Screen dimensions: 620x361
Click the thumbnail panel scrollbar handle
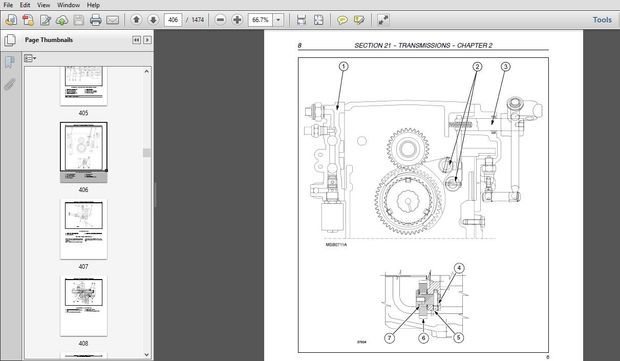(x=147, y=153)
